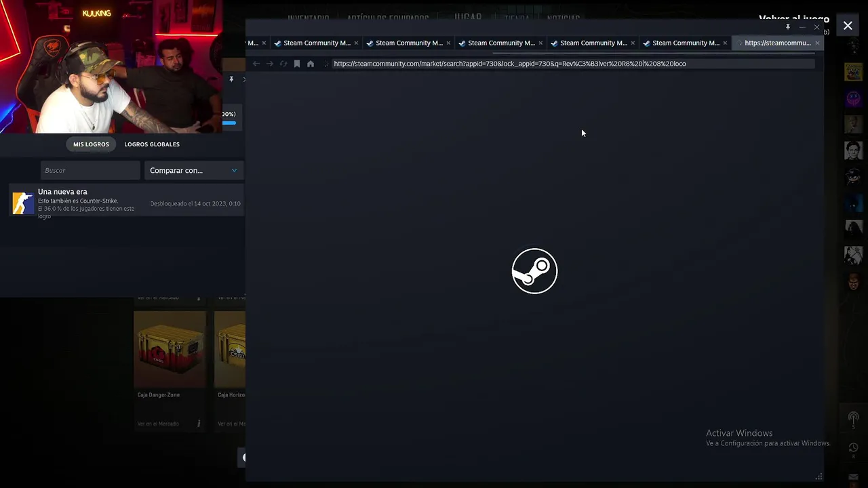This screenshot has height=488, width=868.
Task: Open the broadcast antenna icon in the sidebar
Action: click(853, 420)
